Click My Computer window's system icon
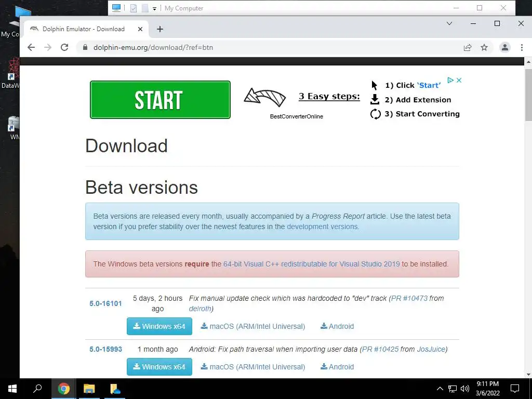Screen dimensions: 532x399 (116, 8)
